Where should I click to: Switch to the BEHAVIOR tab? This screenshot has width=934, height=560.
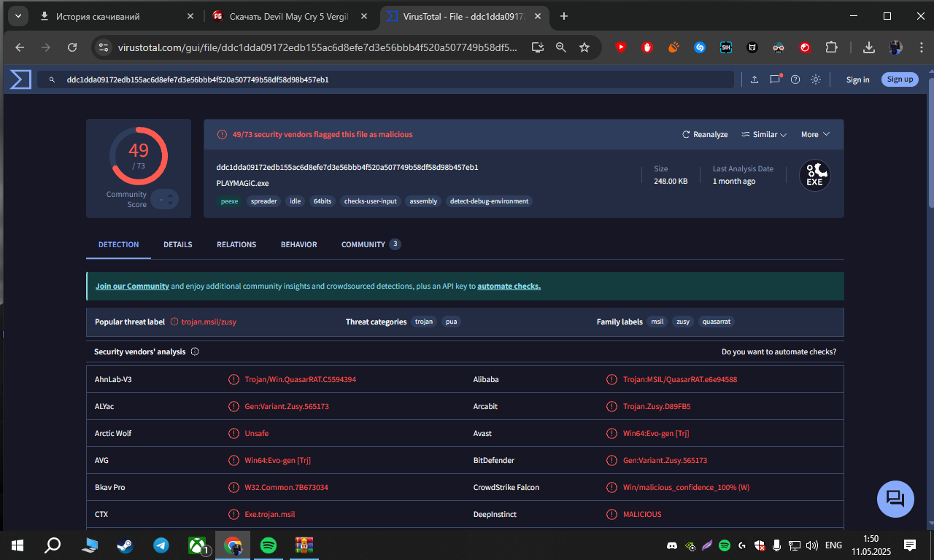coord(299,244)
